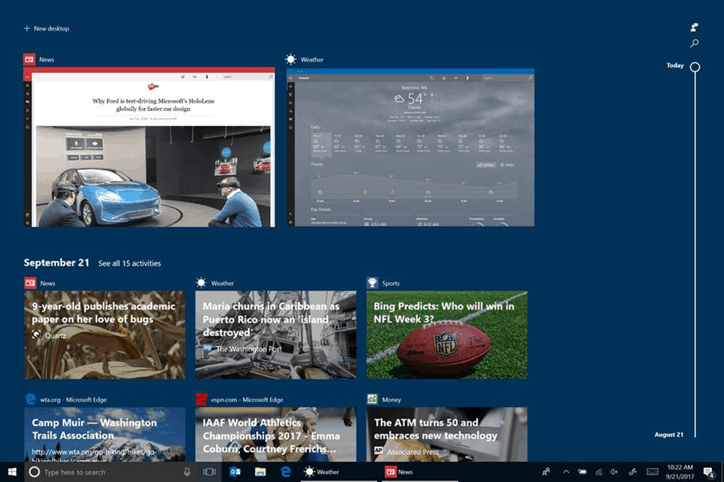Viewport: 724px width, 482px height.
Task: Launch Outlook from the taskbar
Action: point(235,472)
